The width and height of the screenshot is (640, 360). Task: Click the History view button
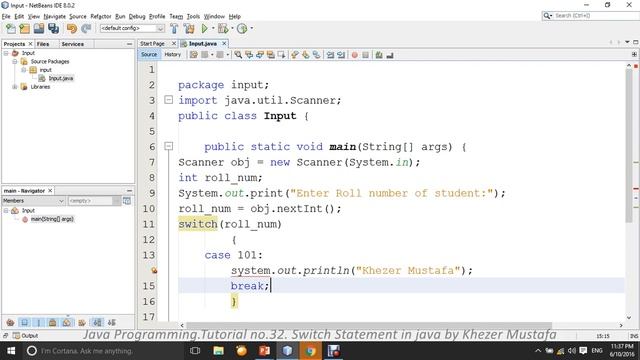tap(173, 54)
